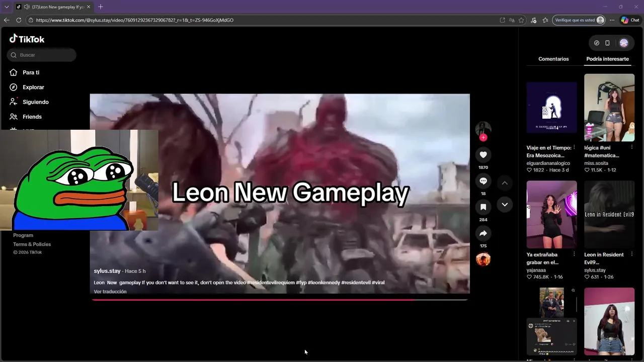Go to the previous video with up chevron
Viewport: 644px width, 362px height.
[x=505, y=183]
